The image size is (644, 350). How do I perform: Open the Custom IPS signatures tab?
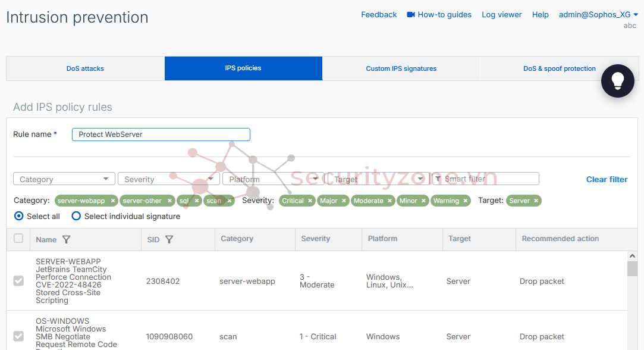point(401,68)
